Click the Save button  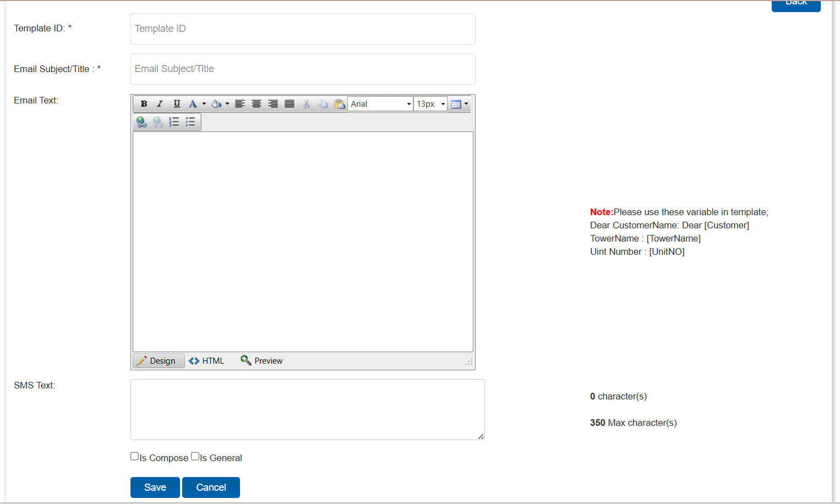click(155, 487)
